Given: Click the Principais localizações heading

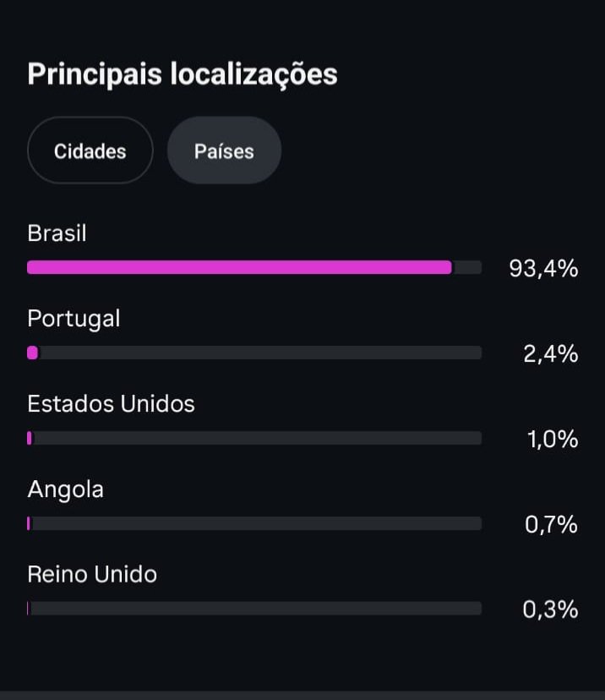Looking at the screenshot, I should 183,74.
